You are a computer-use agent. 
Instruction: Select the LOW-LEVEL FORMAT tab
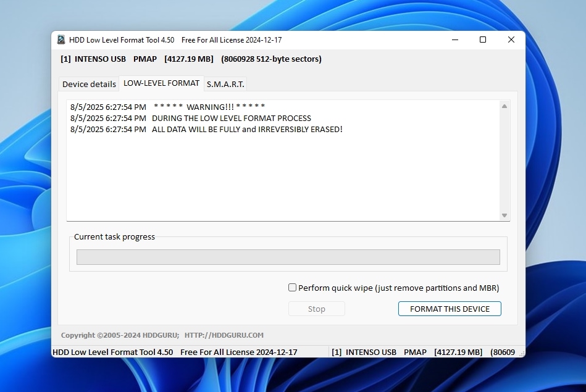pyautogui.click(x=161, y=83)
